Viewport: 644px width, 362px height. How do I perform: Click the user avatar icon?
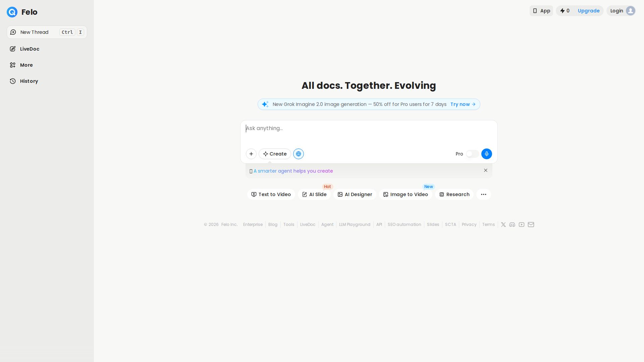[x=631, y=11]
